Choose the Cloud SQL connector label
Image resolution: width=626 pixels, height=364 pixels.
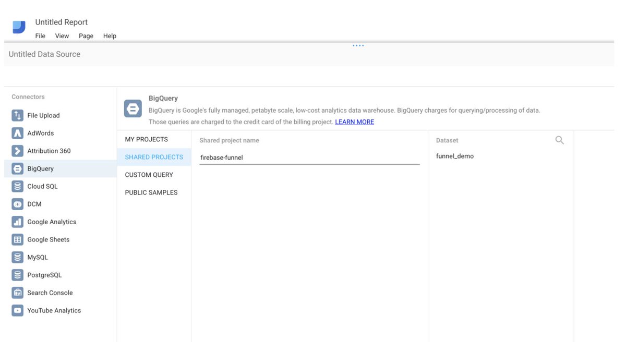coord(42,186)
